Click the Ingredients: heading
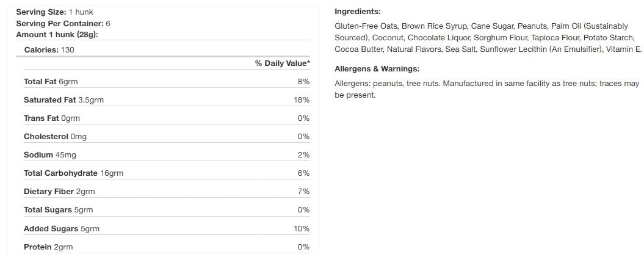 [357, 12]
